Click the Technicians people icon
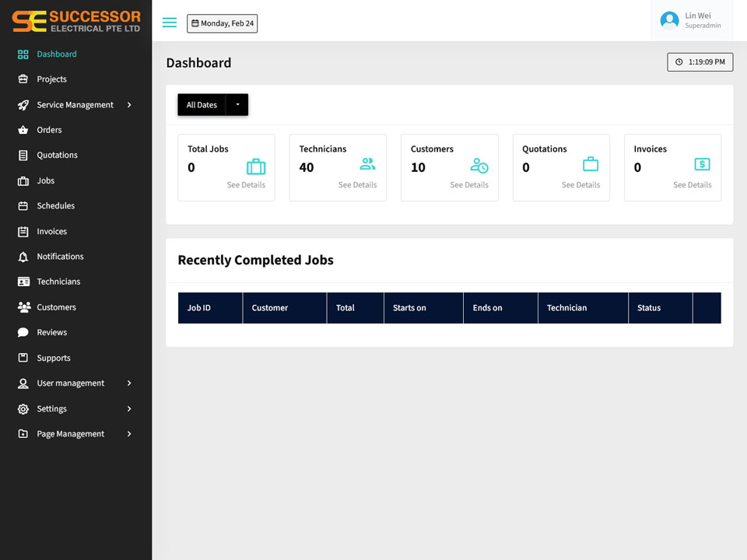Screen dimensions: 747x560 pos(367,164)
